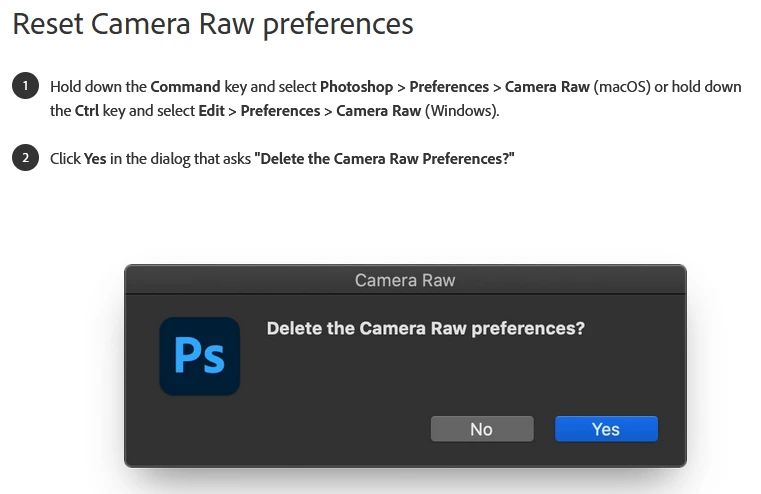Image resolution: width=761 pixels, height=494 pixels.
Task: Click Camera Raw just before (Windows)
Action: tap(378, 110)
